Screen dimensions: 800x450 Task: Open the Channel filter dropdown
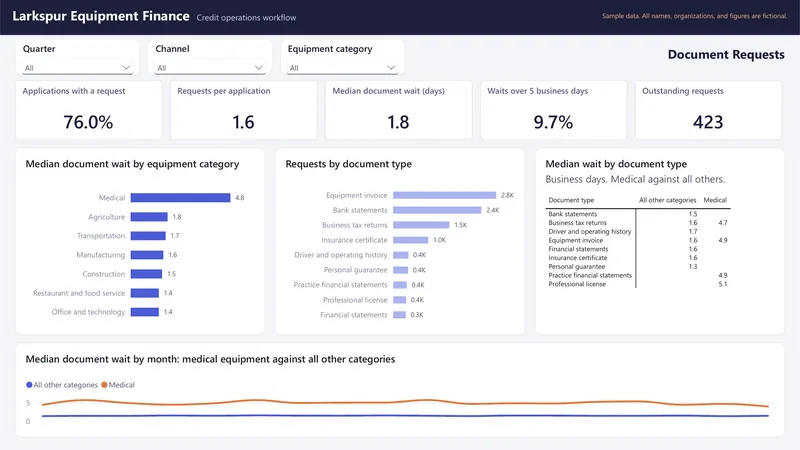[210, 68]
